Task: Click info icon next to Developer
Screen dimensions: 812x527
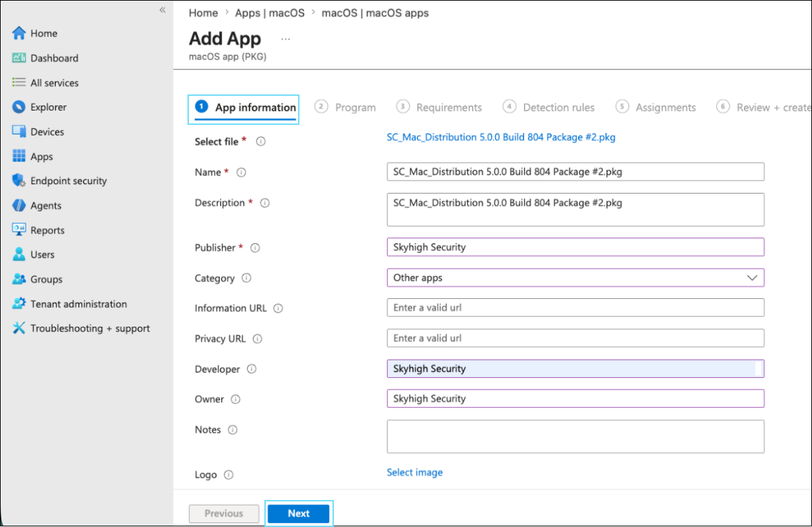Action: 252,369
